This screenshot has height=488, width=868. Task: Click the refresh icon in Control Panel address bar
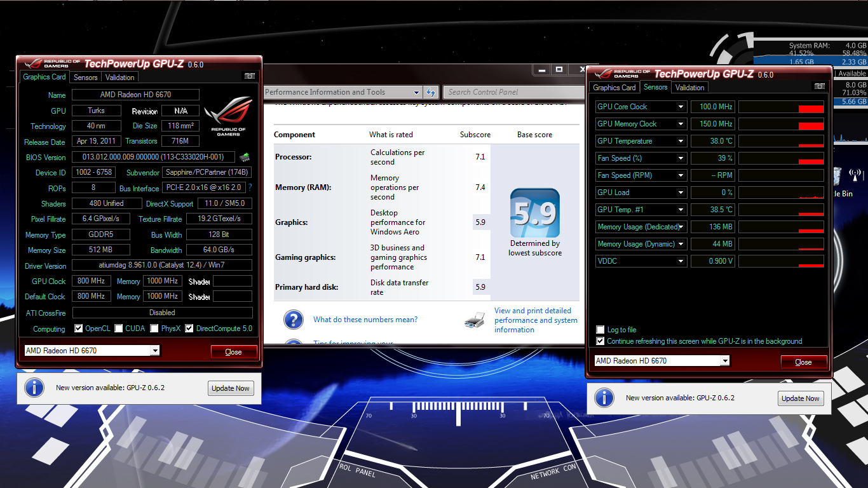(x=431, y=92)
